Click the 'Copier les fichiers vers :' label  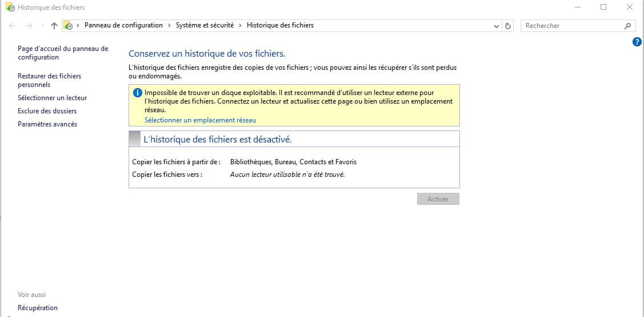pyautogui.click(x=167, y=175)
